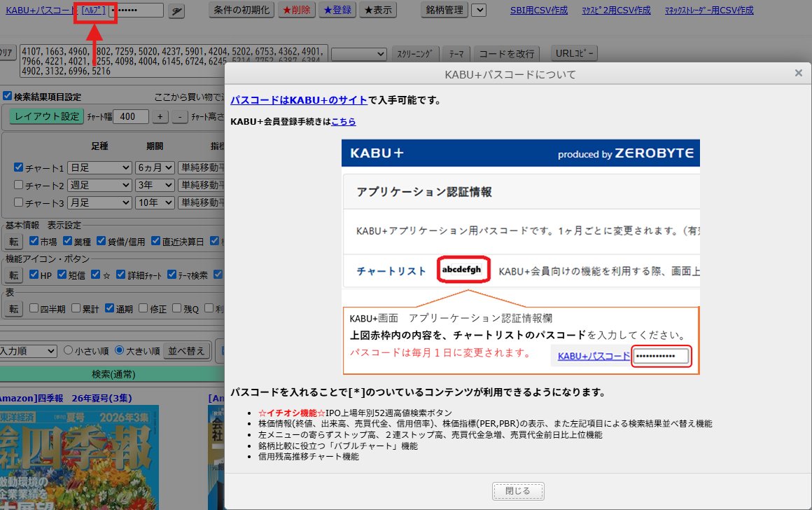Enable the チャート2 checkbox
Viewport: 812px width, 510px height.
click(19, 184)
